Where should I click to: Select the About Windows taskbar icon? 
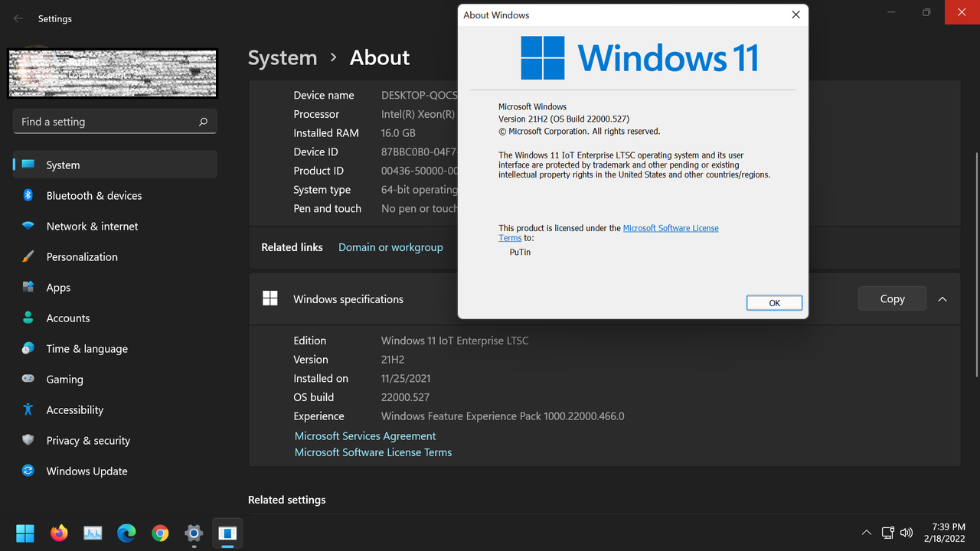(227, 533)
